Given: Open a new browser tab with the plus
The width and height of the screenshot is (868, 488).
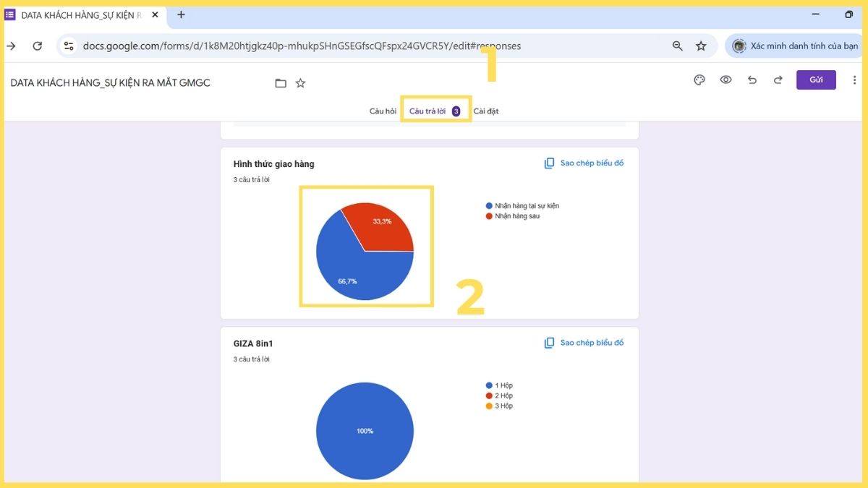Looking at the screenshot, I should (181, 14).
